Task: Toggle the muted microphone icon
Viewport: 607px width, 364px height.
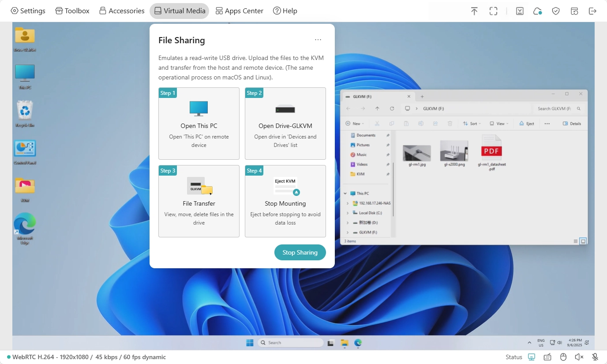Action: pos(595,357)
